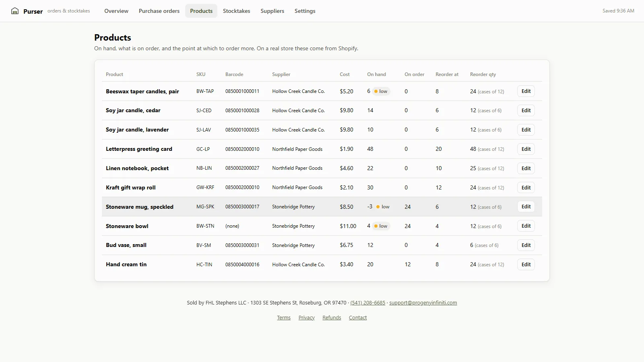The image size is (644, 362).
Task: Go to the Stocktakes tab
Action: 236,11
